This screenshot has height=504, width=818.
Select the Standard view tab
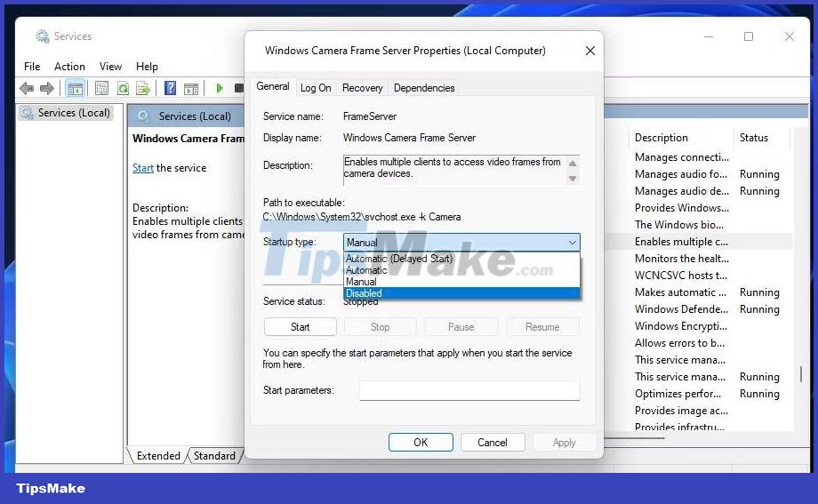pyautogui.click(x=214, y=455)
